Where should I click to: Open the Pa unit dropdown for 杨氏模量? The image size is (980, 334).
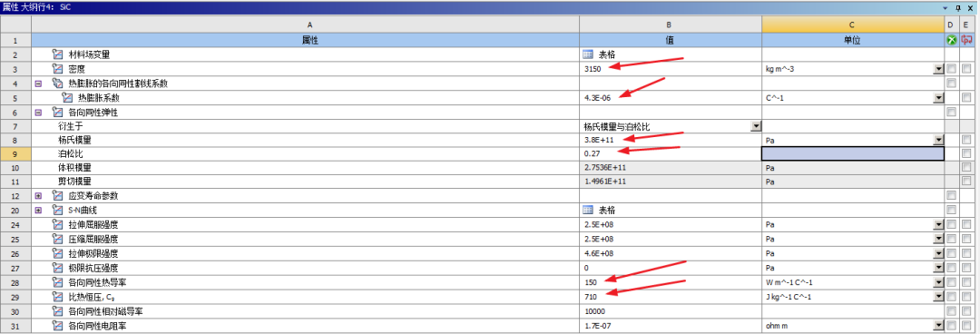938,141
